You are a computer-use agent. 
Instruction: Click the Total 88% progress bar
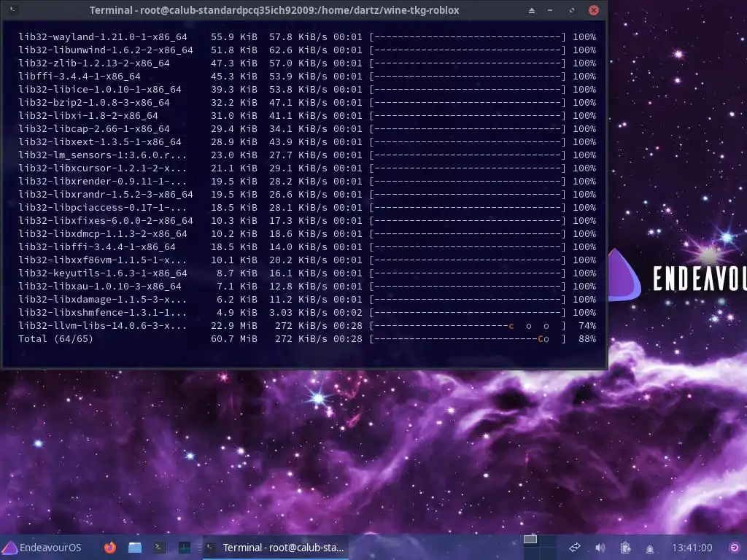pyautogui.click(x=468, y=339)
